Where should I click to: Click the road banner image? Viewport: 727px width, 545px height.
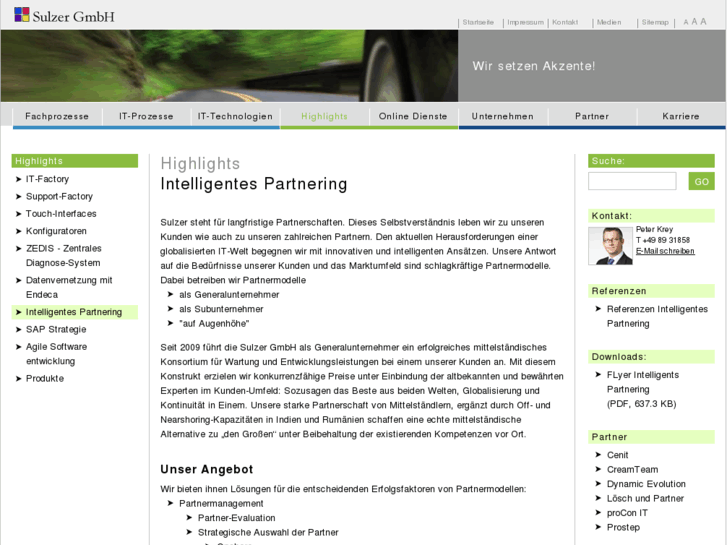coord(229,66)
